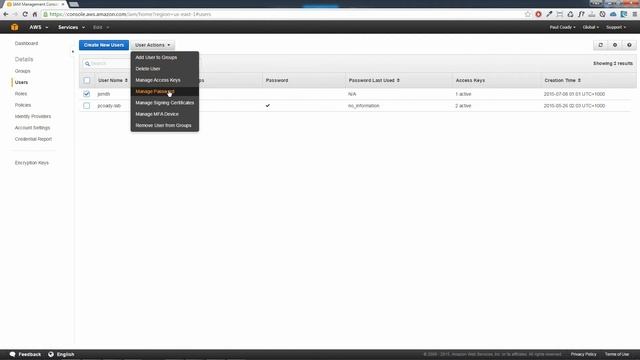Reload the page with the refresh icon
640x360 pixels.
pos(25,14)
